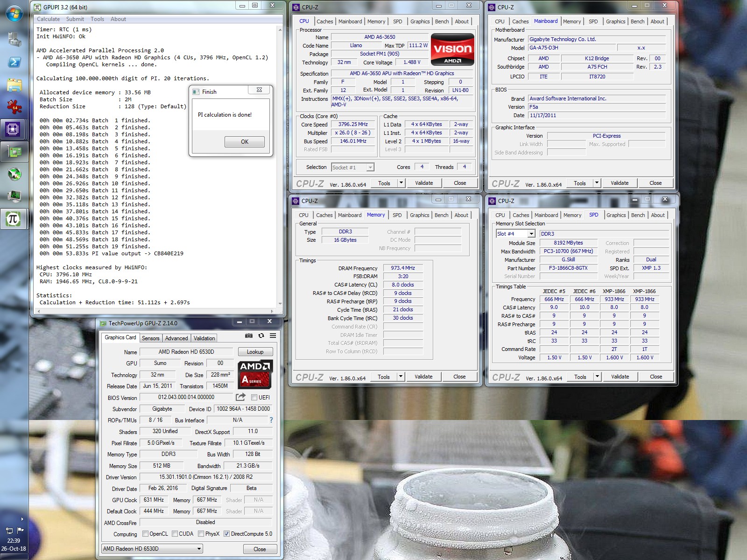Screen dimensions: 747x560
Task: Launch PowerShell from the taskbar
Action: (x=14, y=62)
